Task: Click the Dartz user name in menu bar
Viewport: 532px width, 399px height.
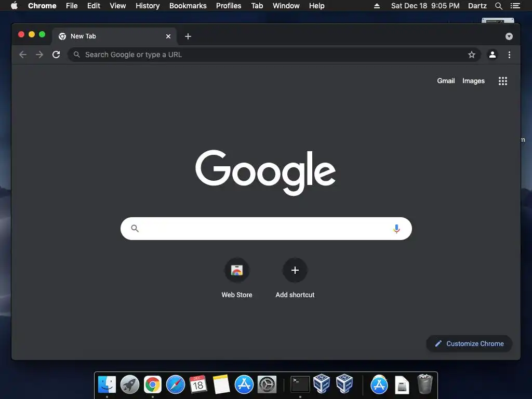Action: (x=477, y=6)
